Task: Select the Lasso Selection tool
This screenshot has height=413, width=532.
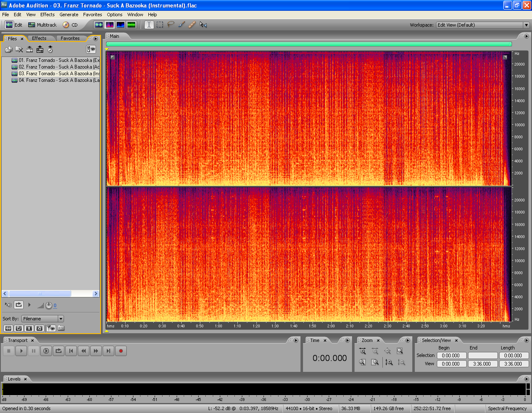Action: (171, 25)
